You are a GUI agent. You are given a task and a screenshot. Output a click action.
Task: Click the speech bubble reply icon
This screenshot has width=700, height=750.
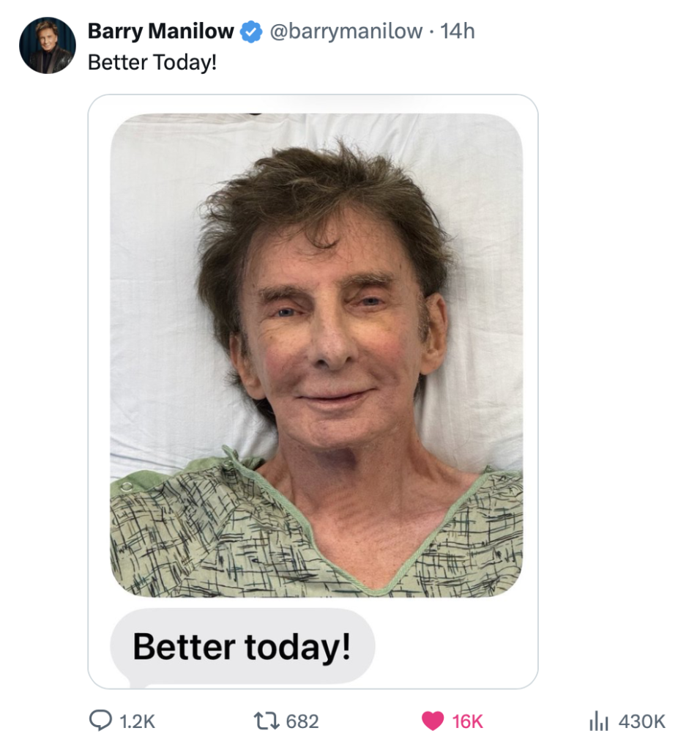[100, 721]
